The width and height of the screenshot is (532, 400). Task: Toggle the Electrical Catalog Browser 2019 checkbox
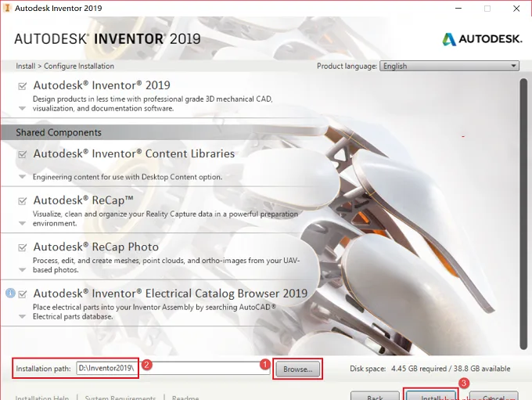tap(23, 294)
